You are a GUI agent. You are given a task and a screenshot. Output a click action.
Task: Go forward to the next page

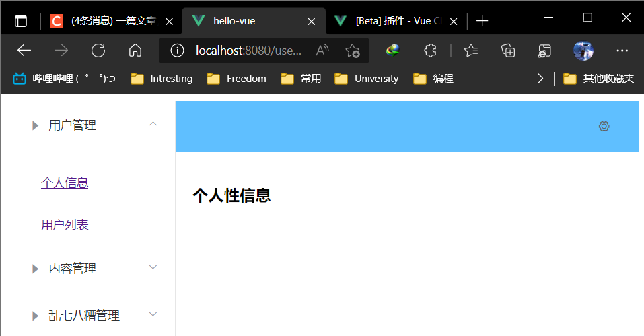click(61, 51)
